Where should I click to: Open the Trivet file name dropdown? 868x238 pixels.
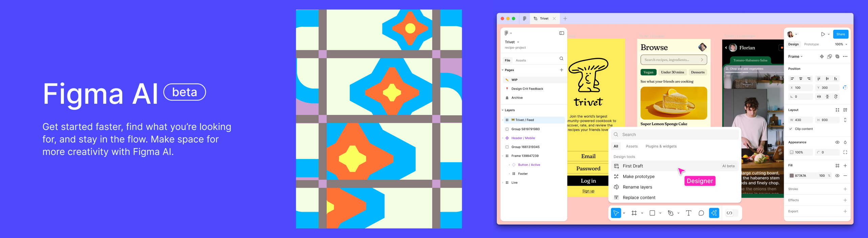coord(512,42)
